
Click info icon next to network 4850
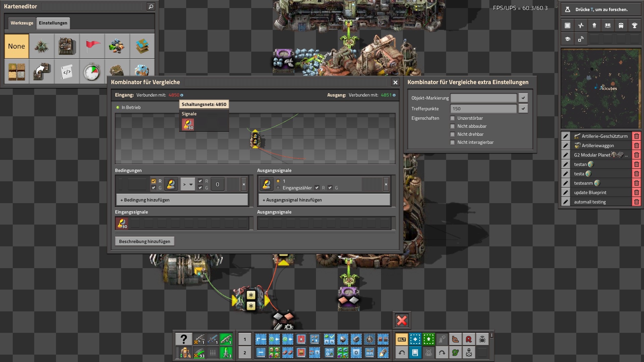point(182,95)
